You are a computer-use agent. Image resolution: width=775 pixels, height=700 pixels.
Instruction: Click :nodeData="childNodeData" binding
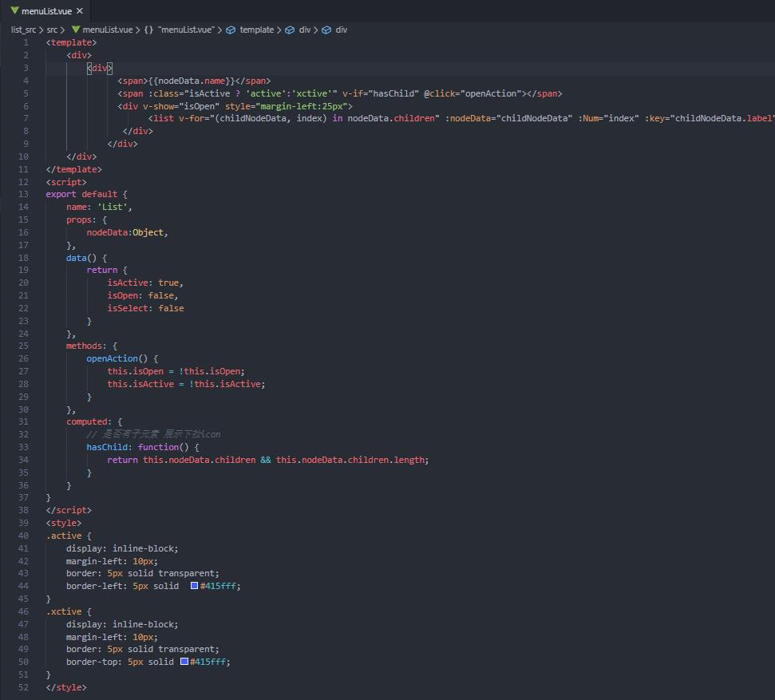[508, 118]
